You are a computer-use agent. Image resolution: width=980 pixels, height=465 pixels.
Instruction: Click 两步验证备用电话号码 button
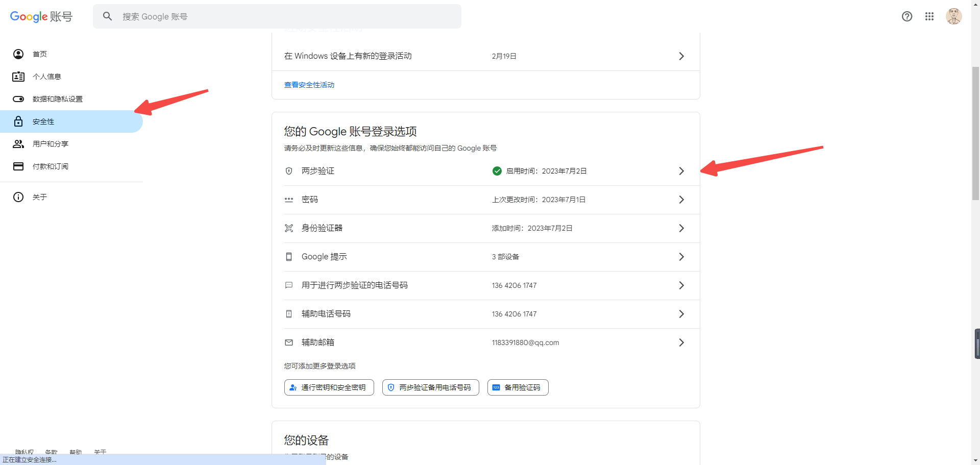click(431, 387)
